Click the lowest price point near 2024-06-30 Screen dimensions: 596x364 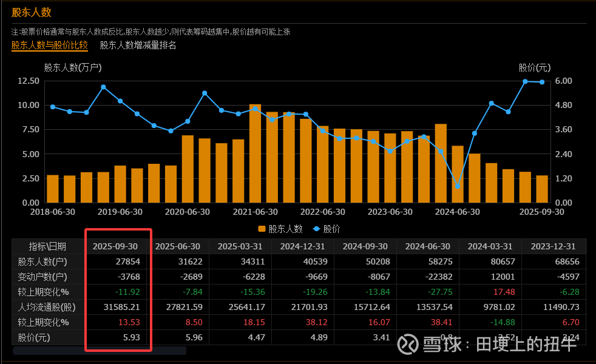458,186
